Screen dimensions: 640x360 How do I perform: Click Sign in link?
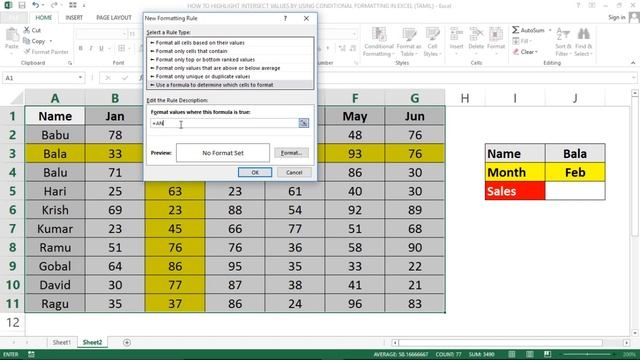coord(616,17)
